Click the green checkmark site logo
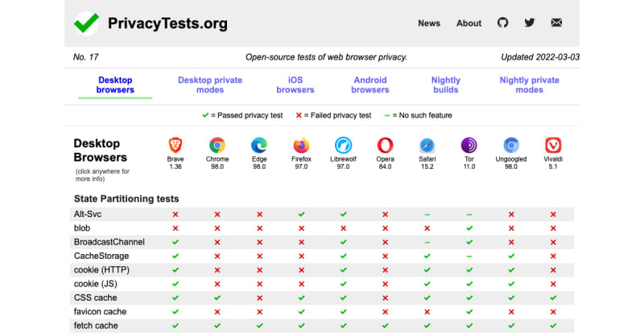This screenshot has width=644, height=336. (x=85, y=23)
